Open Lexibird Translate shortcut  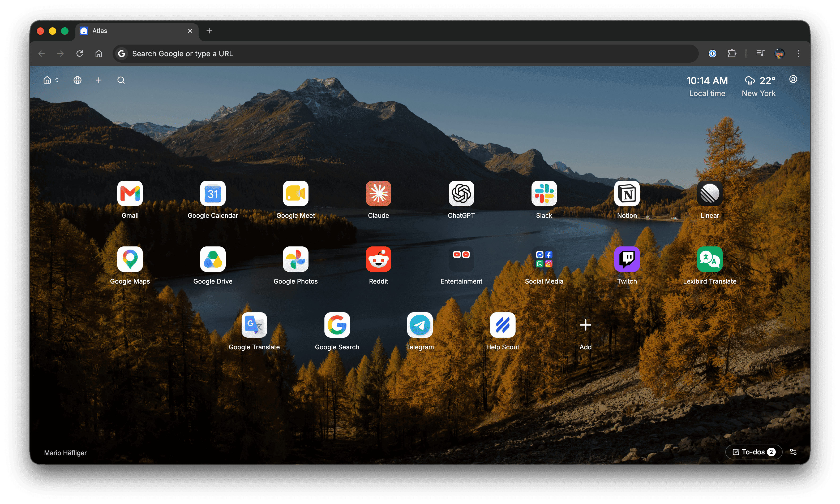pos(710,259)
